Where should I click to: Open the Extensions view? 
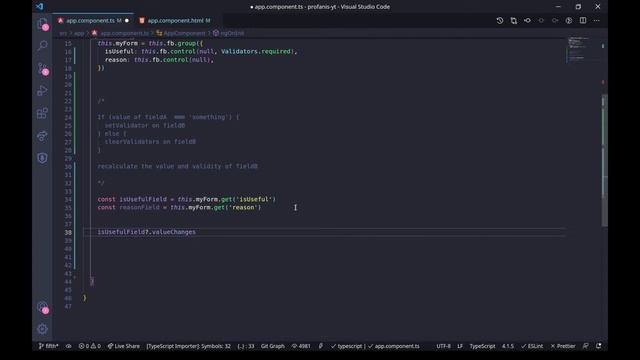click(x=42, y=113)
